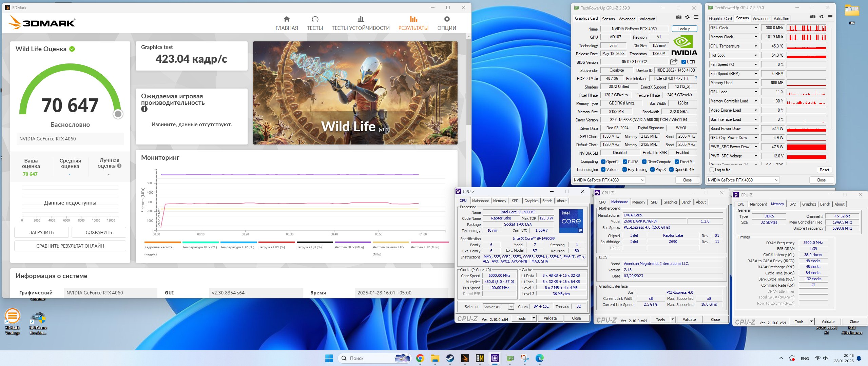Click Bus Interface question mark in GPU-Z
Screen dimensions: 868x366
click(696, 78)
